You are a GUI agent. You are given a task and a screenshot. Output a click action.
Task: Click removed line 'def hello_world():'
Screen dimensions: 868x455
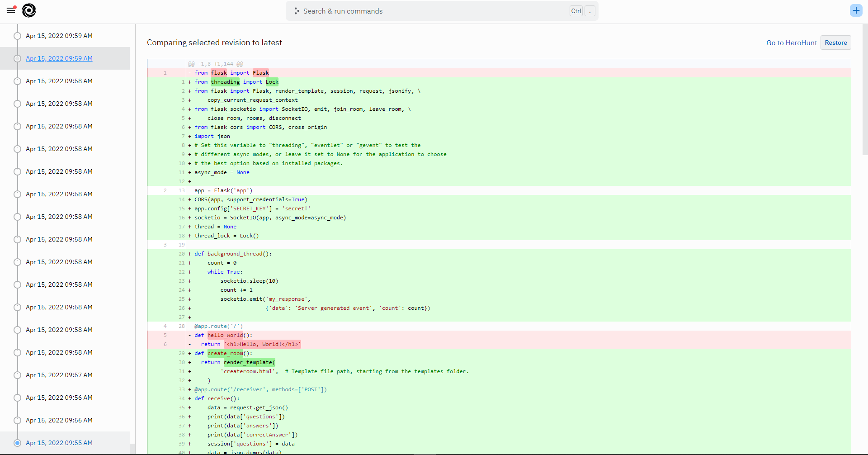coord(499,335)
